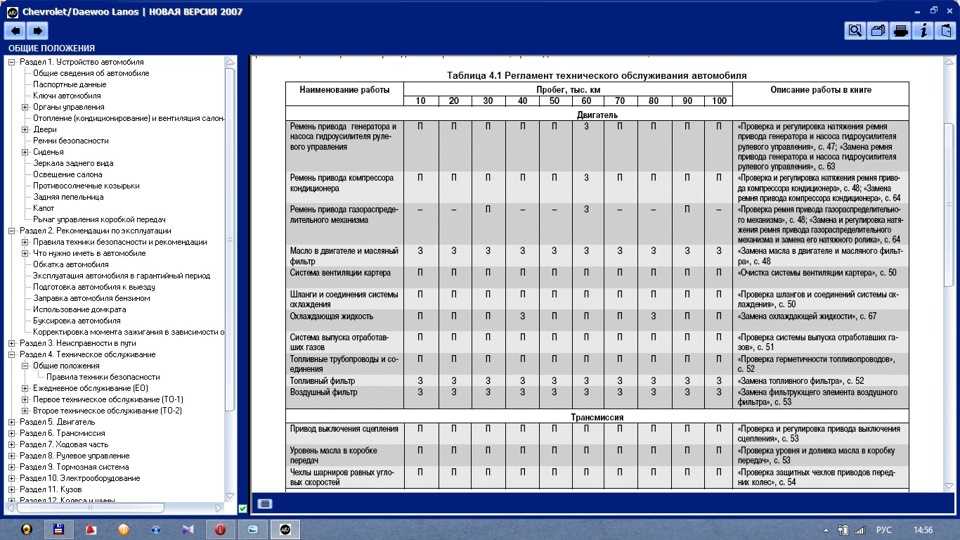The width and height of the screenshot is (960, 540).
Task: Open Задняя пепельница topic
Action: click(x=69, y=197)
